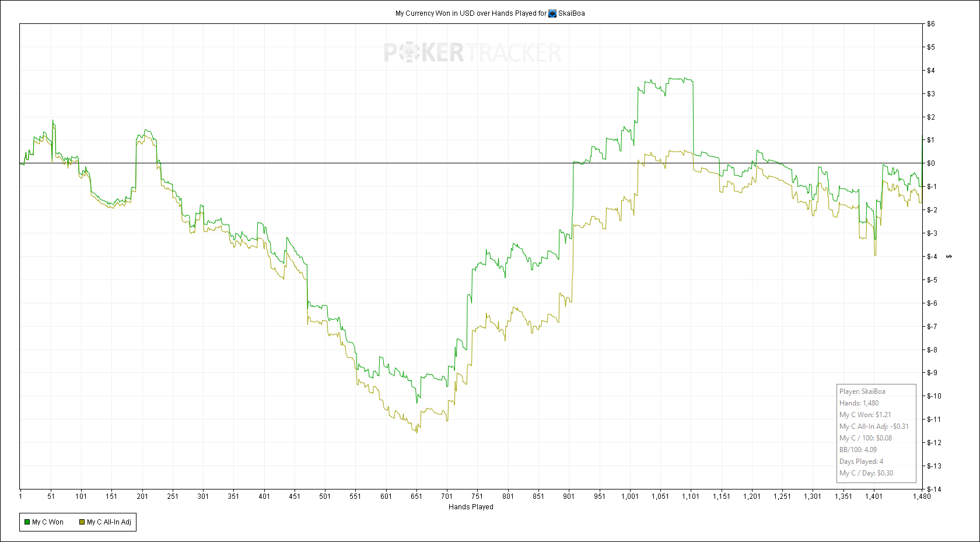Click the 1,401 tick label on the x-axis

pyautogui.click(x=874, y=496)
